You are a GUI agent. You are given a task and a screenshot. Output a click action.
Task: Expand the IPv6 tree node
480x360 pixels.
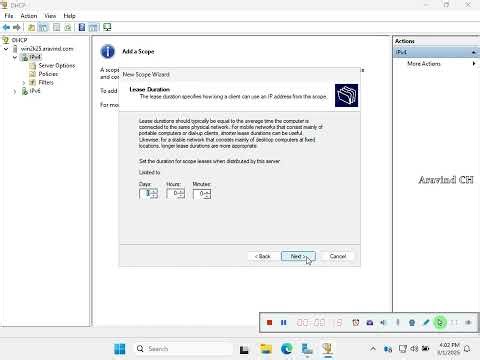click(15, 91)
